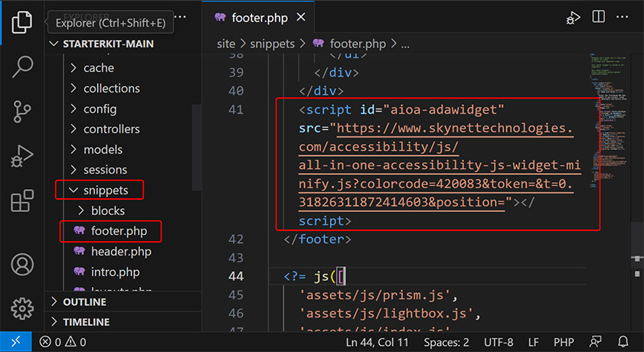Screen dimensions: 644x352
Task: Change file encoding UTF-8
Action: [x=499, y=342]
